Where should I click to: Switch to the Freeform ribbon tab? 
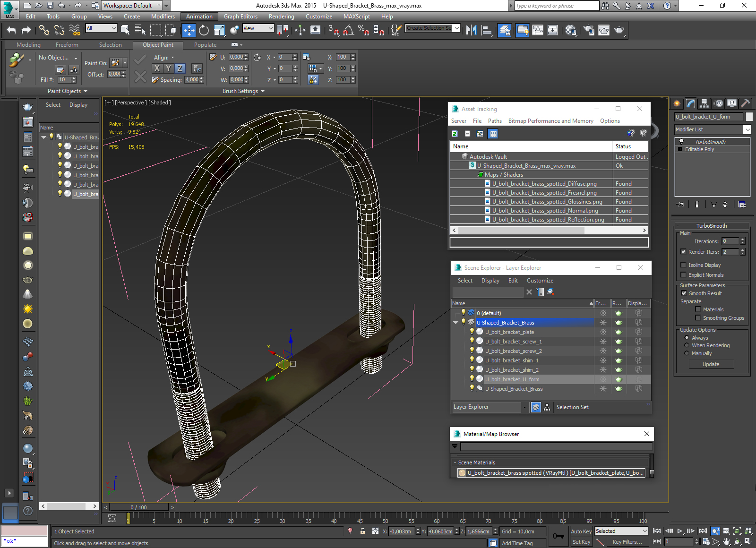click(x=67, y=45)
